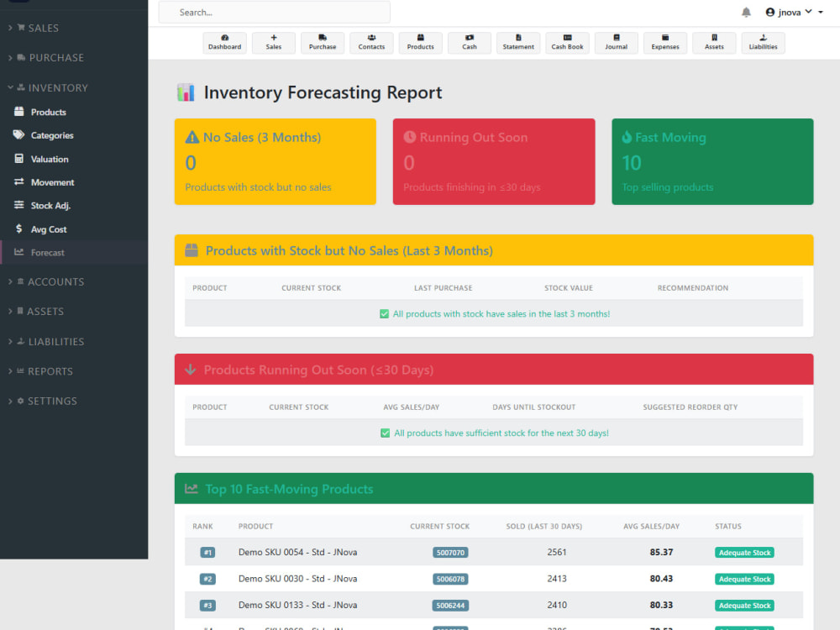Open the Journal shortcut
Screen dimensions: 840x630
point(616,42)
